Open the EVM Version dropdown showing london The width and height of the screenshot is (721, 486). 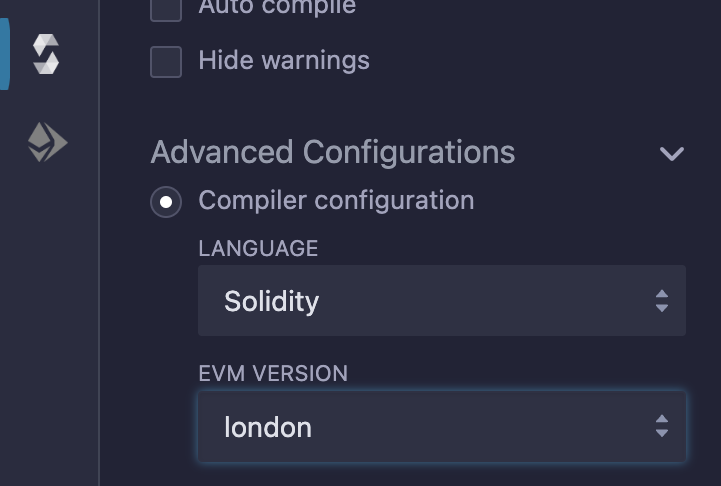pos(440,427)
